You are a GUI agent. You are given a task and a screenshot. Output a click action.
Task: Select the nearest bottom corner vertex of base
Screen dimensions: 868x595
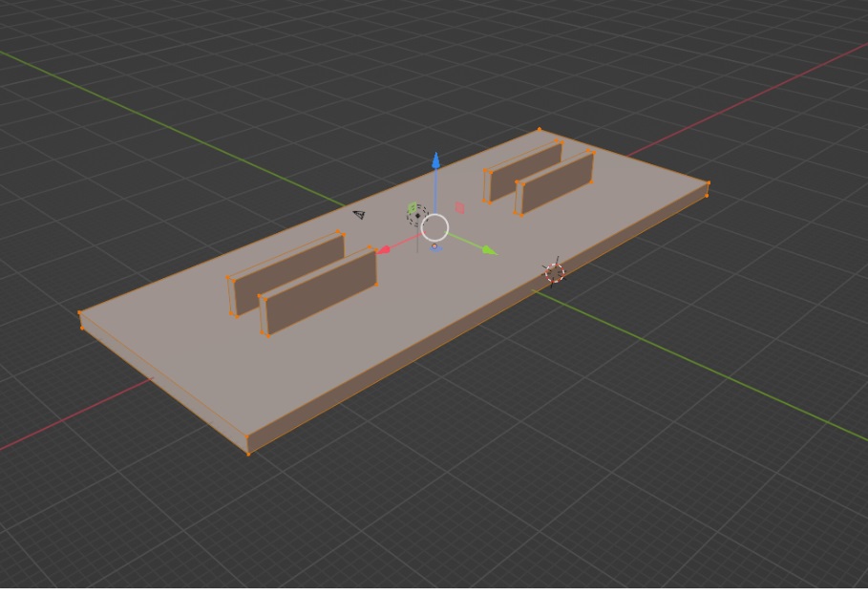[x=248, y=453]
